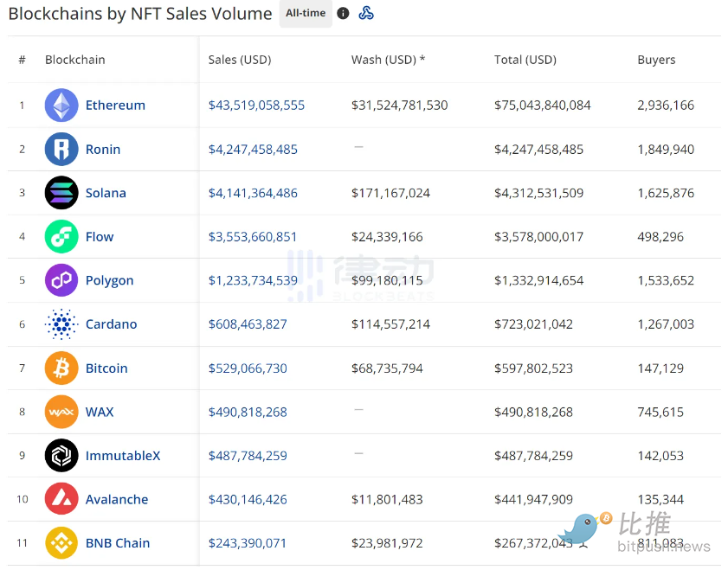Open the Ethereum blockchain link
The height and width of the screenshot is (570, 728).
(x=115, y=106)
